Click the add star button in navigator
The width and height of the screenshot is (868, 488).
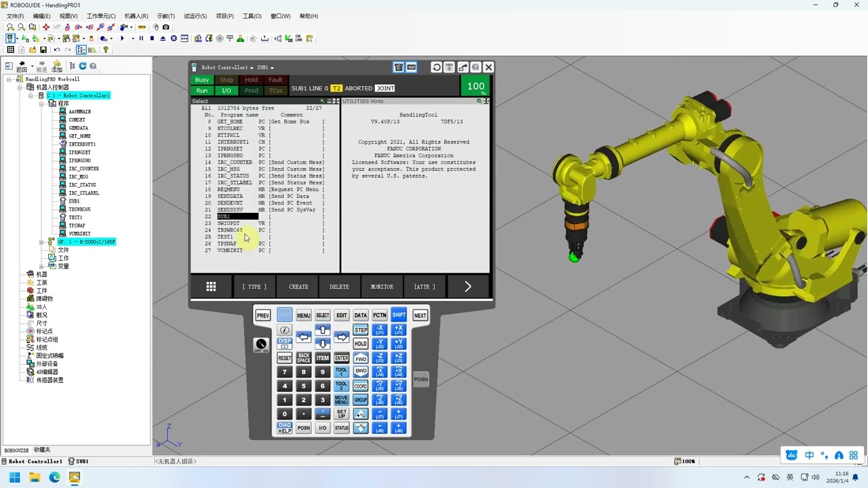(57, 66)
